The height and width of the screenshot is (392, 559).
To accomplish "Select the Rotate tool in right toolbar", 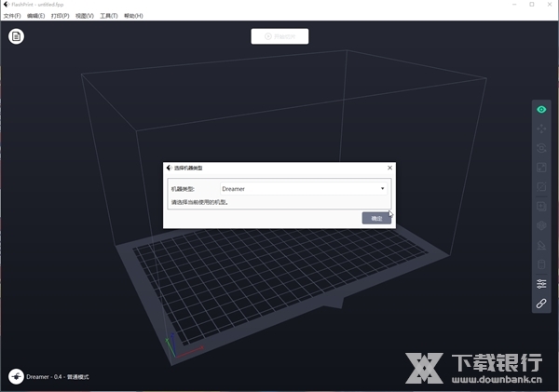I will [x=541, y=148].
